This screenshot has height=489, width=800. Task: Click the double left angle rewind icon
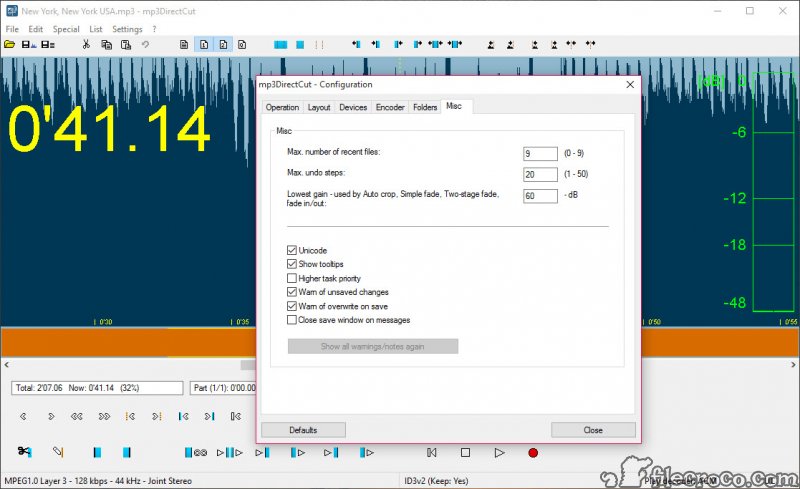pyautogui.click(x=77, y=417)
